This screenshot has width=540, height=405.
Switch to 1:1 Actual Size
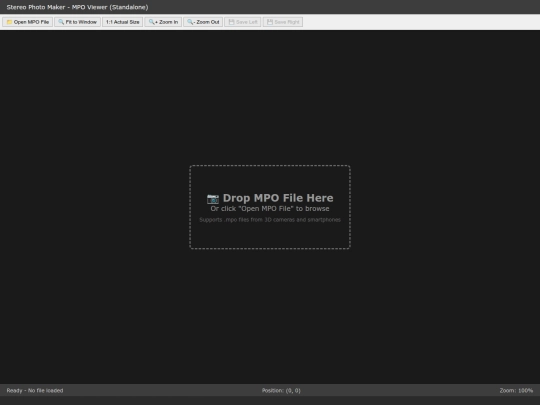tap(123, 22)
